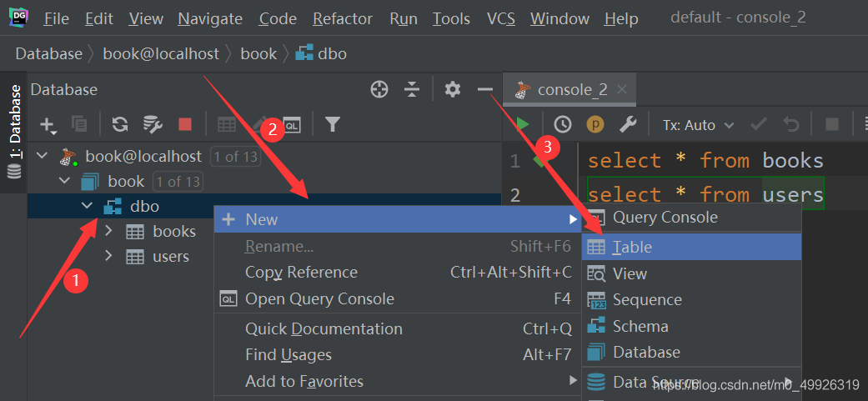Close the console_2 tab
Viewport: 868px width, 401px height.
pyautogui.click(x=622, y=89)
